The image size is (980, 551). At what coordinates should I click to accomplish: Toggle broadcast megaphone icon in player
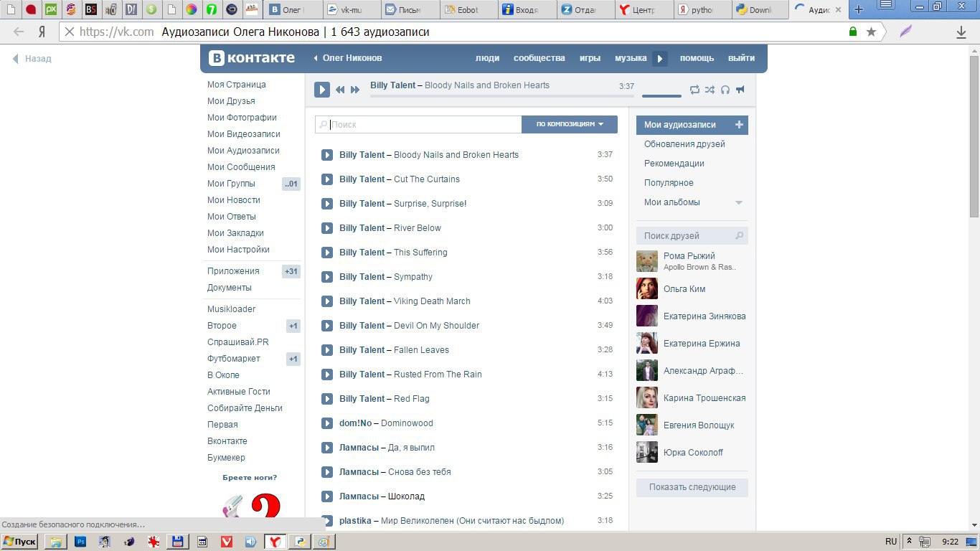coord(740,90)
